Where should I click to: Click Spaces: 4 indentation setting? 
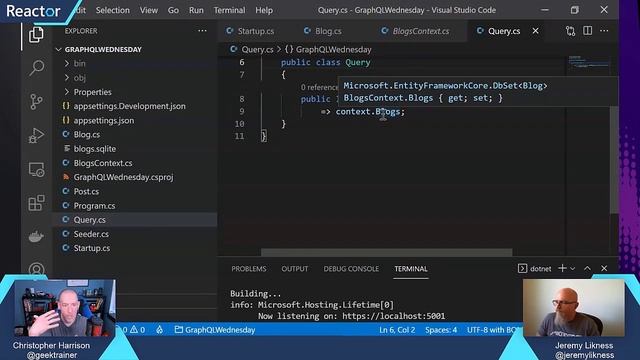click(x=441, y=330)
